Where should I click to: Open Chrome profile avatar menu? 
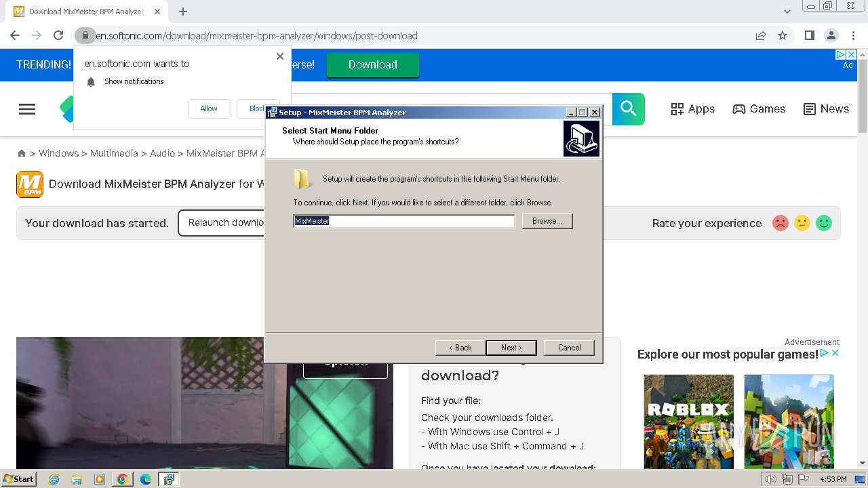point(831,35)
